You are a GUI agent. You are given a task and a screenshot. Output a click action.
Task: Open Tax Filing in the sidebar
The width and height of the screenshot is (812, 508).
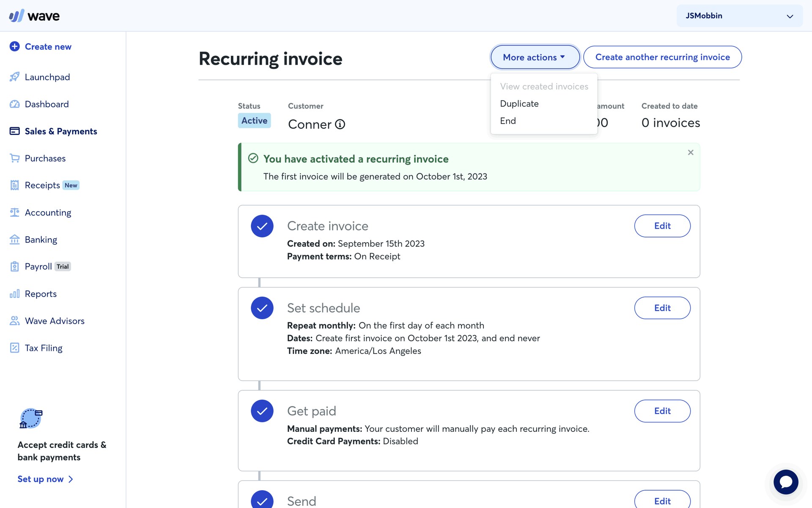pyautogui.click(x=44, y=348)
